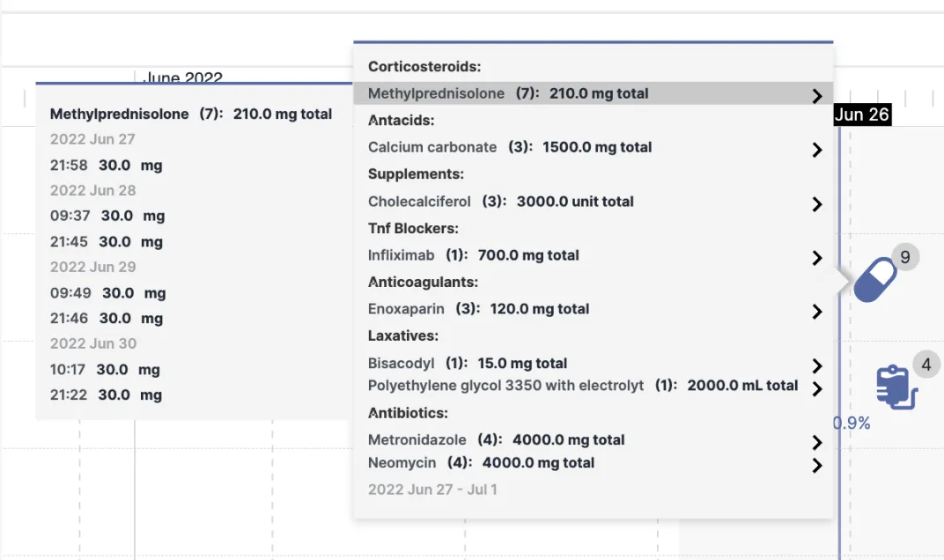The image size is (944, 560).
Task: Click the 21:58 30.0 mg dose
Action: [x=106, y=165]
